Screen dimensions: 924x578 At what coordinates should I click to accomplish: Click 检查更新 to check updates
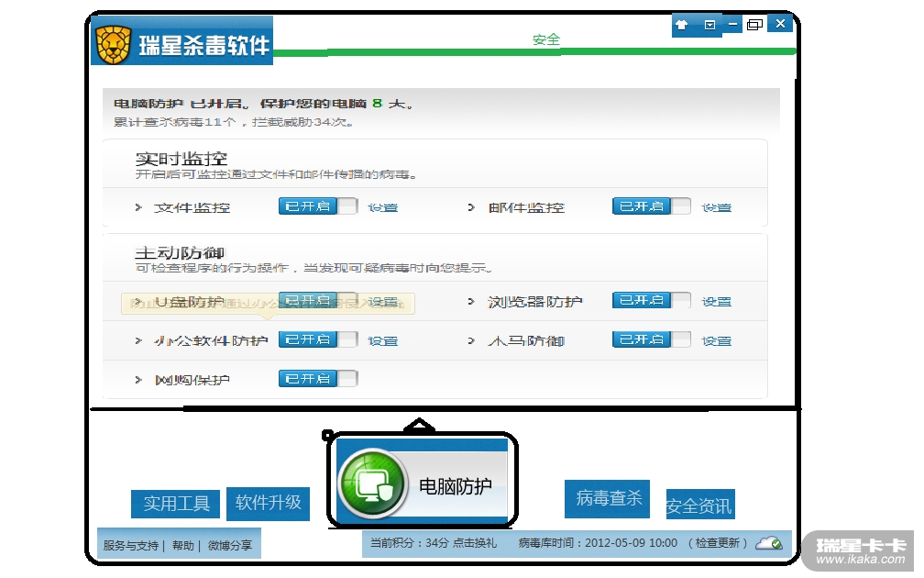coord(718,542)
